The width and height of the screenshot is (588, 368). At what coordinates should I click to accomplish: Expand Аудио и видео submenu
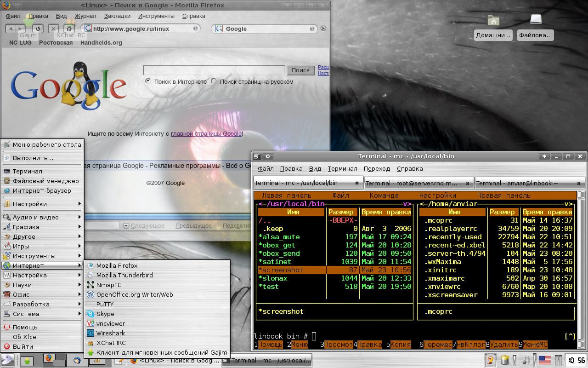click(42, 217)
